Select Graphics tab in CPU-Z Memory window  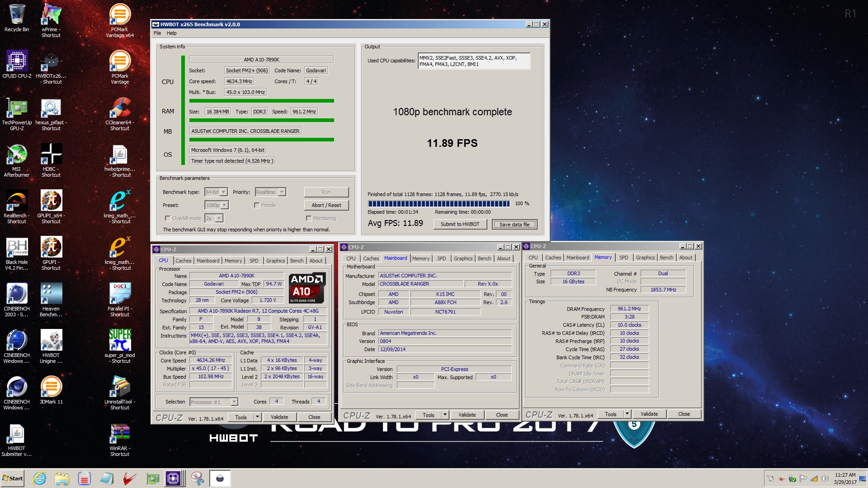click(x=645, y=258)
